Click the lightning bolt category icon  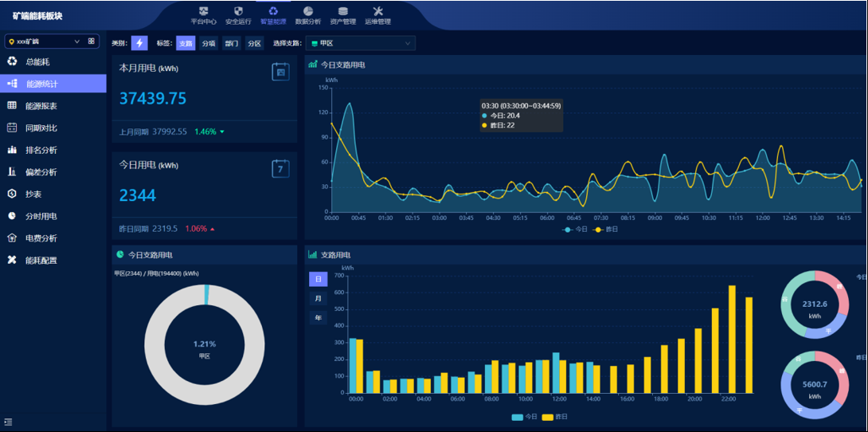[139, 43]
